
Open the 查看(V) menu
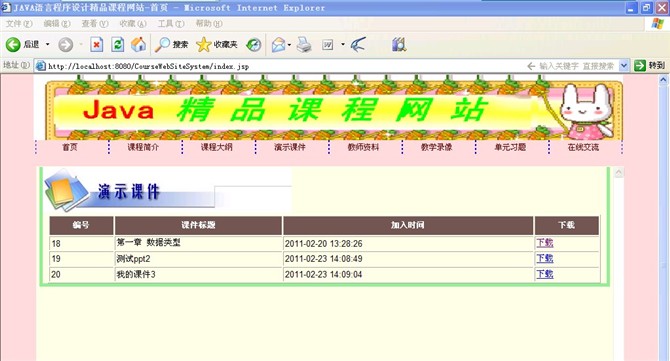(95, 24)
